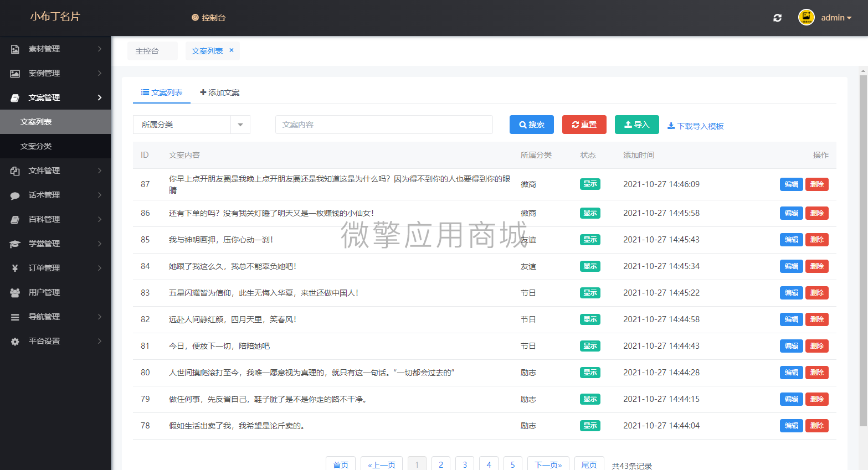The width and height of the screenshot is (868, 470).
Task: Open the 添加文案 tab
Action: pos(220,92)
